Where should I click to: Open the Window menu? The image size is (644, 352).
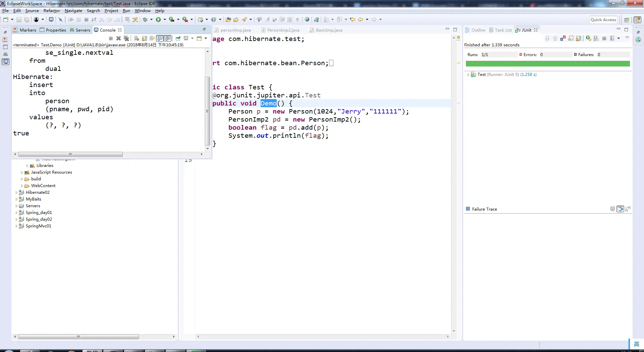click(x=143, y=11)
